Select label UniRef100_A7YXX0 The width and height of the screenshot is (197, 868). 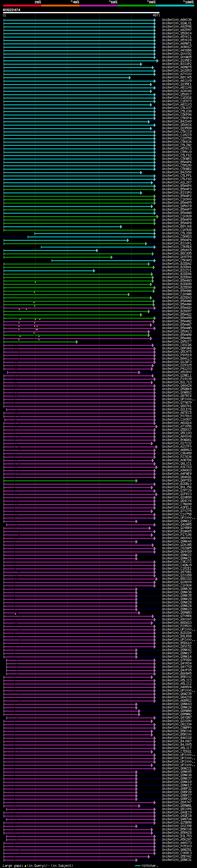point(177,74)
